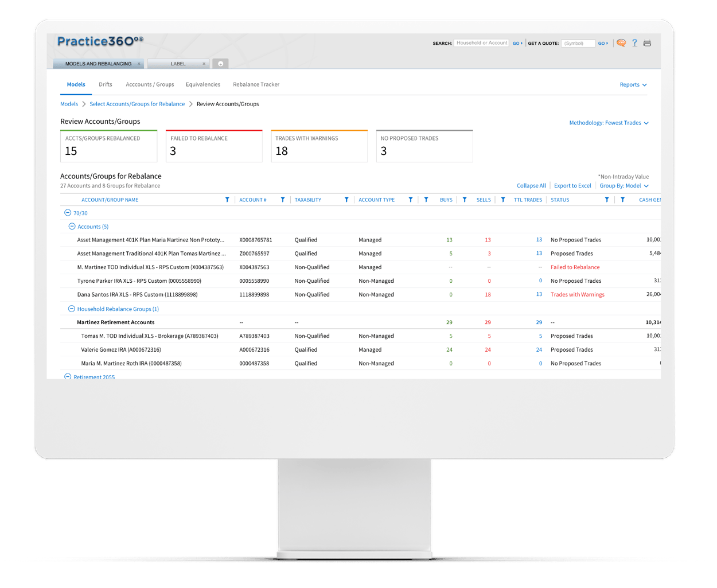Open the Rebalance Tracker tab
Image resolution: width=717 pixels, height=588 pixels.
[x=256, y=84]
